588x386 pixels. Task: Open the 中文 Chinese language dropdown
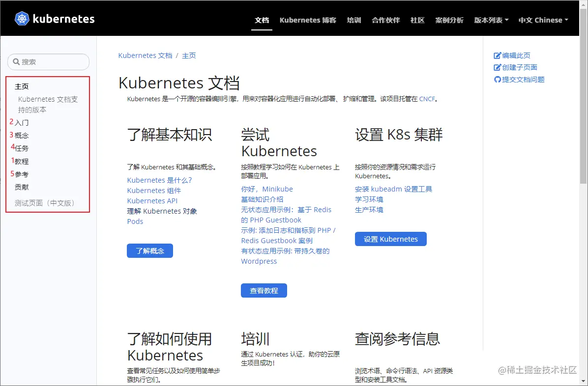coord(543,20)
